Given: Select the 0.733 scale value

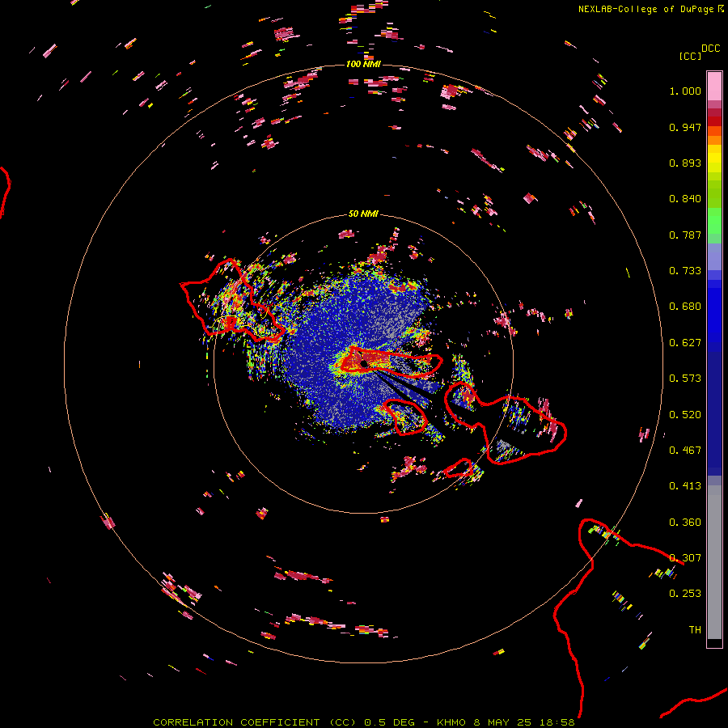Looking at the screenshot, I should coord(685,271).
